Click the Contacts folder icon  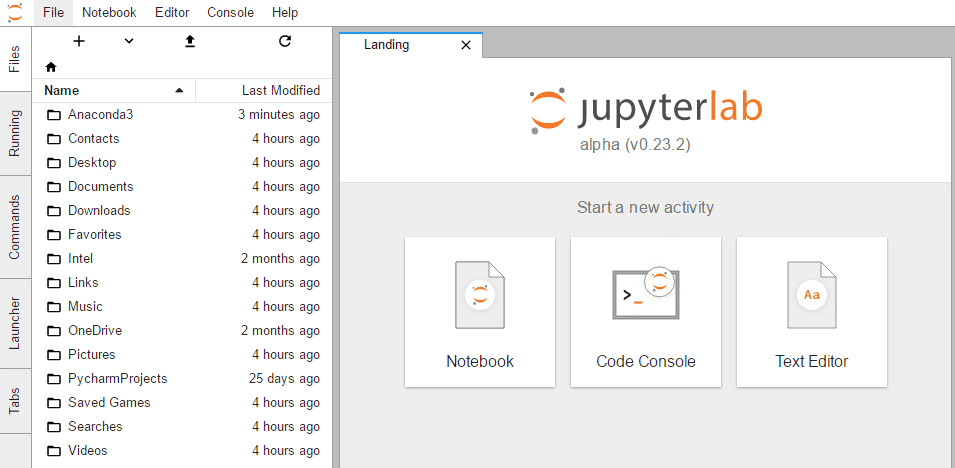point(55,139)
